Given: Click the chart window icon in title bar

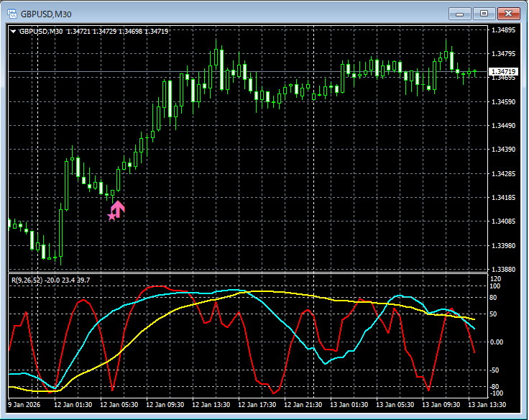Looking at the screenshot, I should pos(13,13).
